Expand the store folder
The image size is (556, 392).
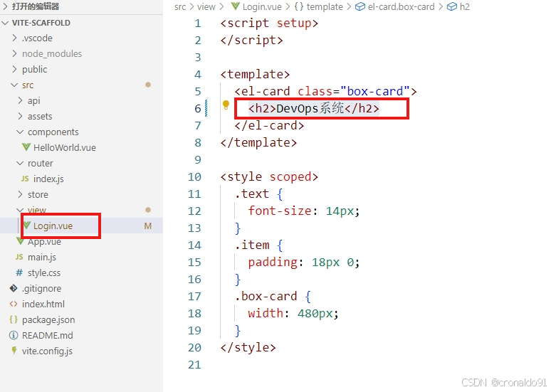click(20, 194)
